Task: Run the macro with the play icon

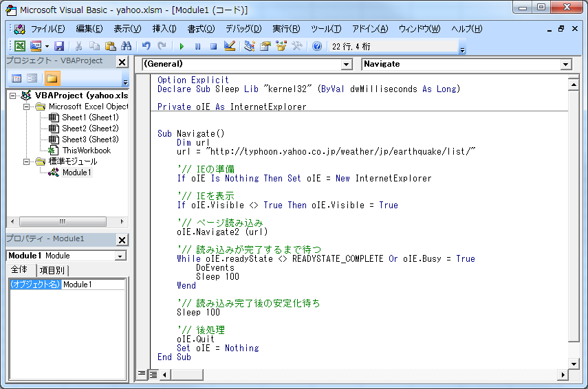Action: click(x=182, y=47)
